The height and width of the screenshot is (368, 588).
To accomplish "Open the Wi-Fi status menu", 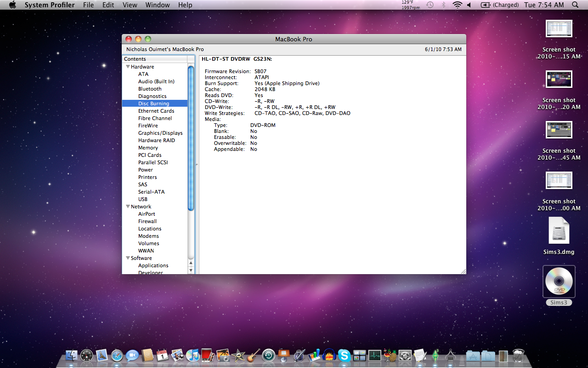I will (x=457, y=5).
